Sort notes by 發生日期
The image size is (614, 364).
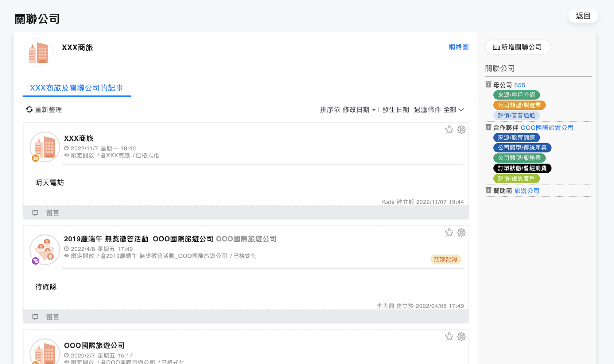point(396,110)
